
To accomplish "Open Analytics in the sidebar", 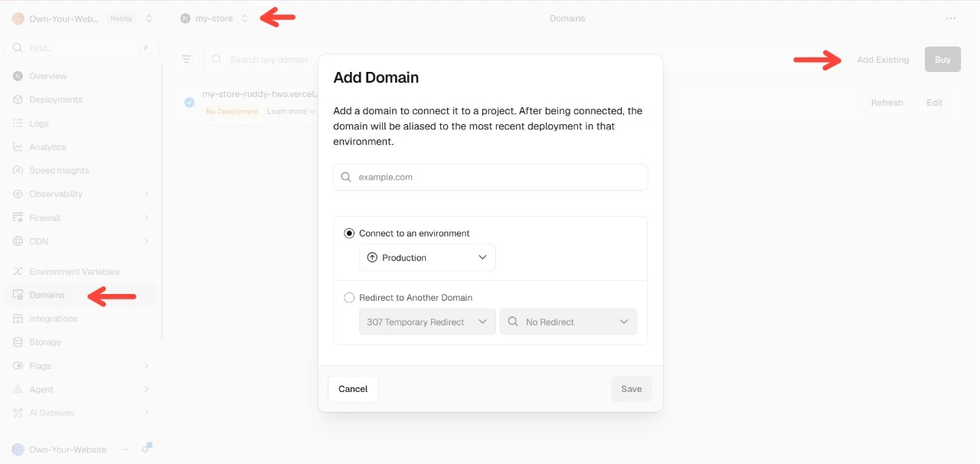I will (x=80, y=147).
